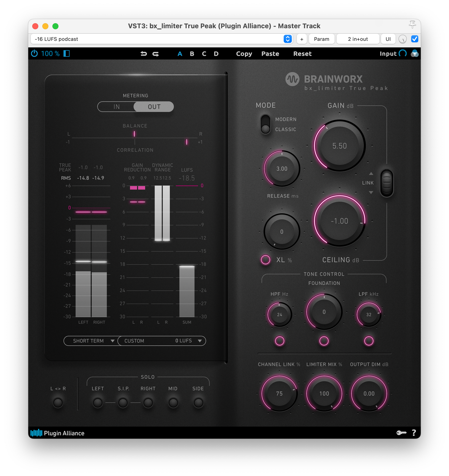Solo the MID signal
This screenshot has width=449, height=476.
[173, 403]
